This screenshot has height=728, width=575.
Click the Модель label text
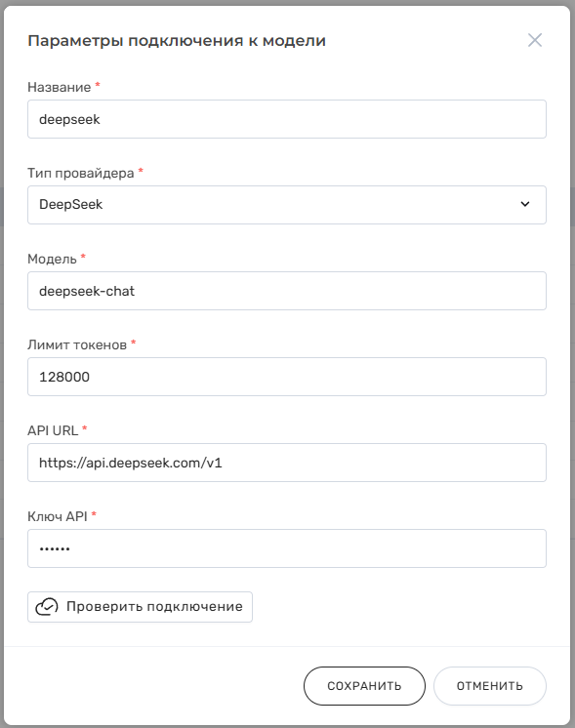52,259
